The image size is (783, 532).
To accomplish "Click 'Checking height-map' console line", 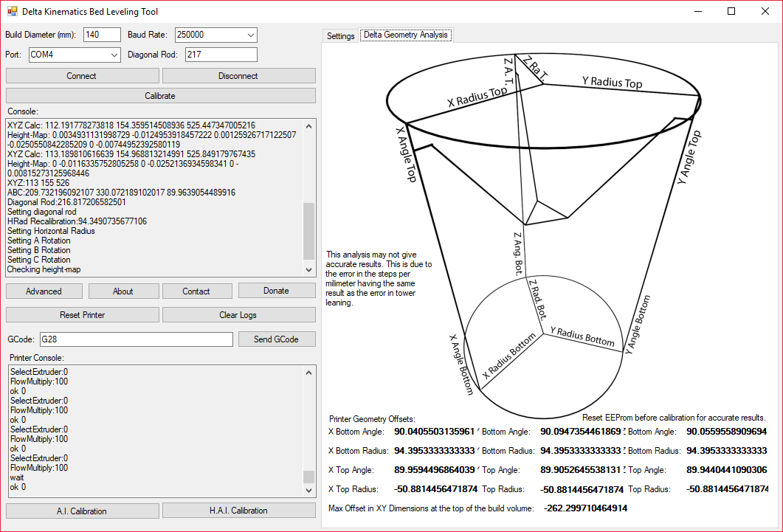I will click(44, 269).
